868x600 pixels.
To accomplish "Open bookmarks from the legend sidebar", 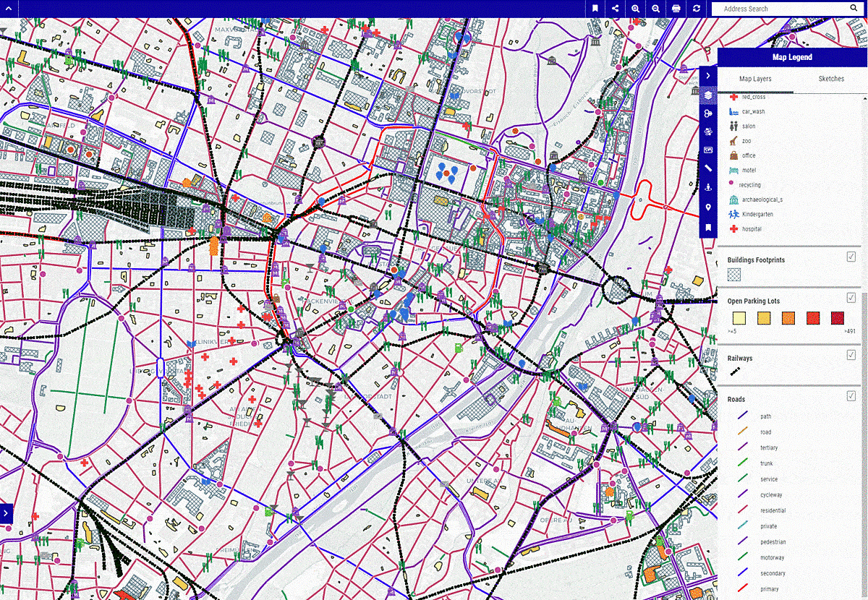I will point(708,227).
